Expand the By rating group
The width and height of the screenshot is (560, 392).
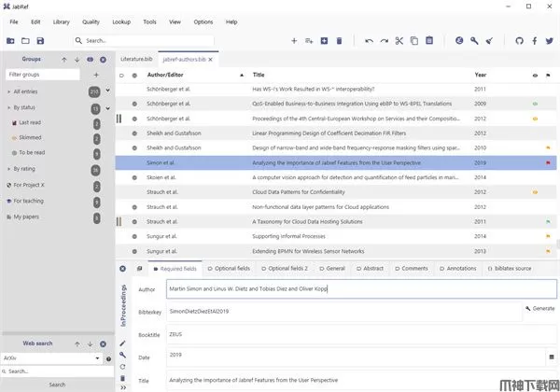click(x=8, y=169)
